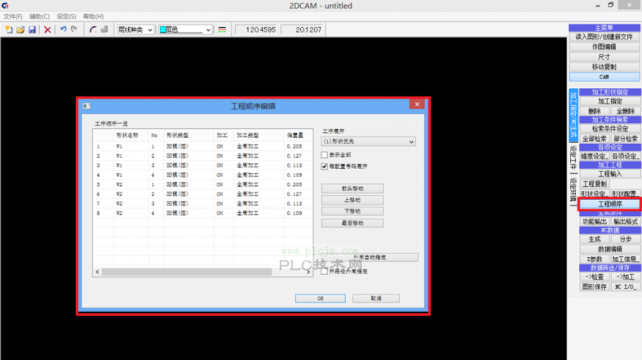Select the arc drawing tool icon
Screen dimensions: 642x360
93,29
